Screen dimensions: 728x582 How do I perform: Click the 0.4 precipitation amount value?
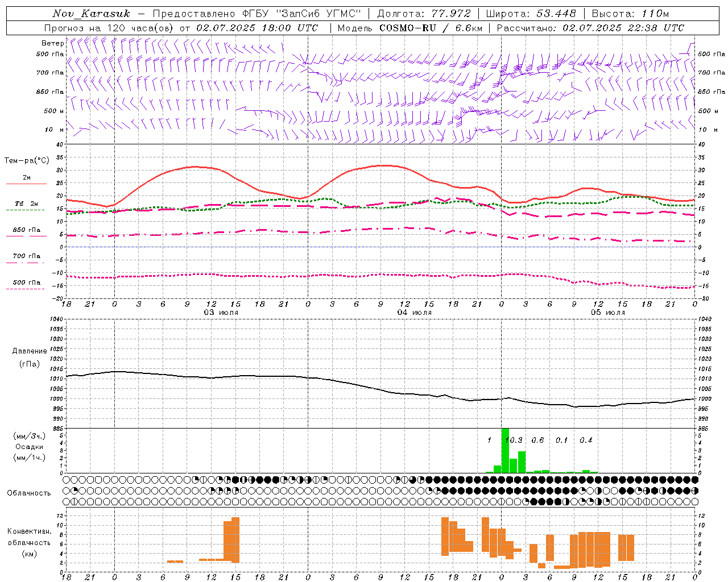(x=586, y=440)
